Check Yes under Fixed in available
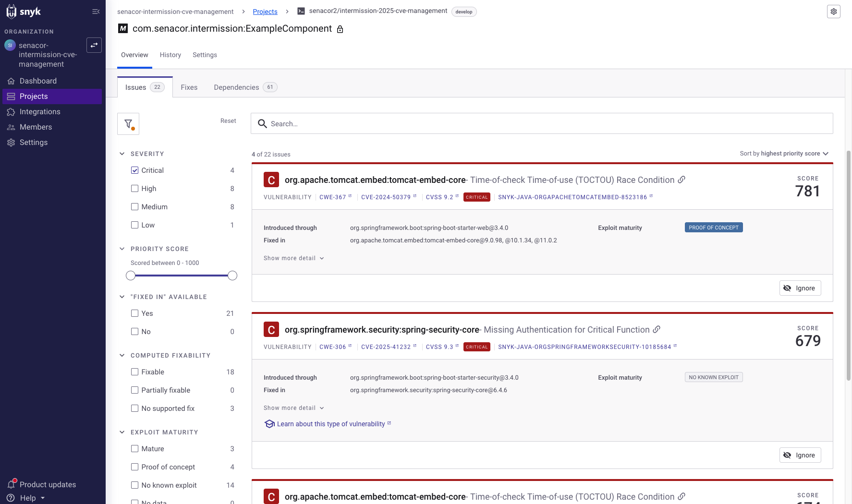 coord(134,313)
